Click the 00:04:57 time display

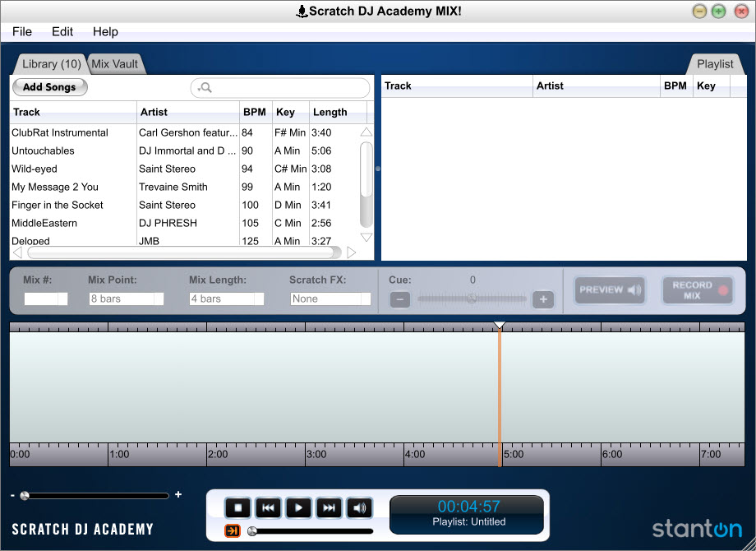click(468, 506)
